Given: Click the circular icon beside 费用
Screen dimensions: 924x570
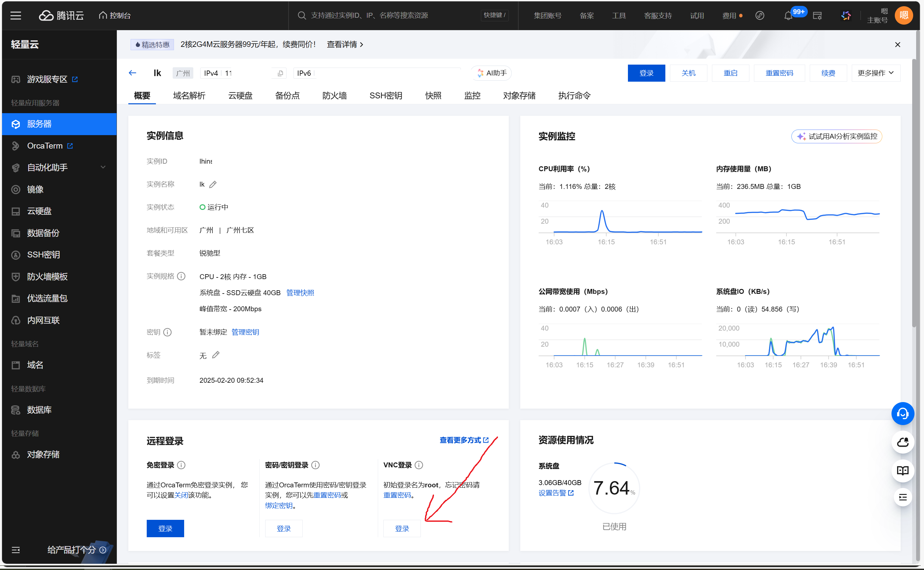Looking at the screenshot, I should pos(760,15).
